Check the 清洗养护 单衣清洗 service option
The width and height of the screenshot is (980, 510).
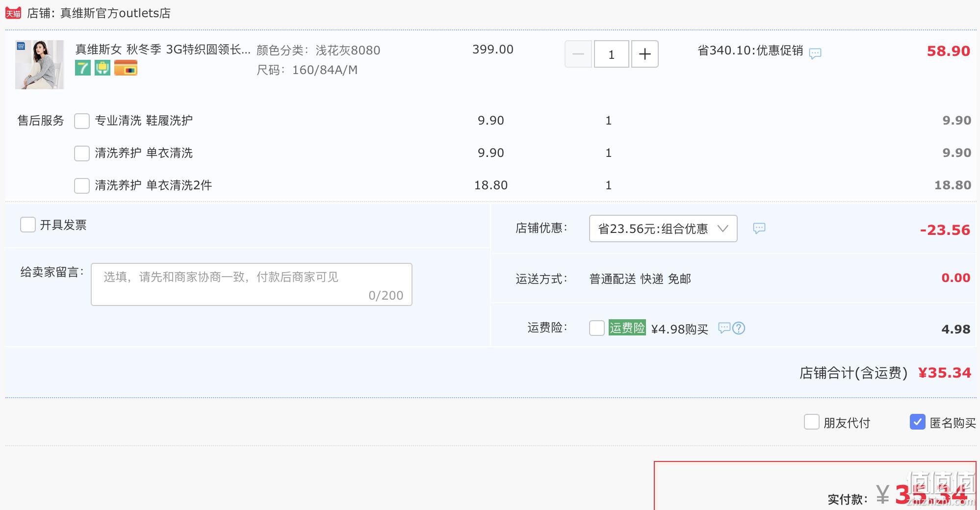(82, 153)
